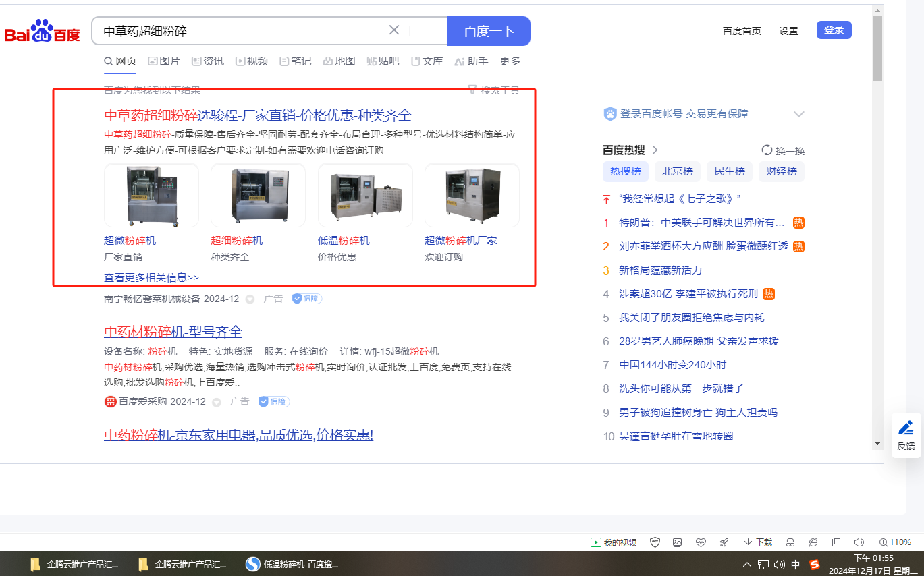Click the Baidu logo
This screenshot has height=576, width=924.
[x=42, y=31]
